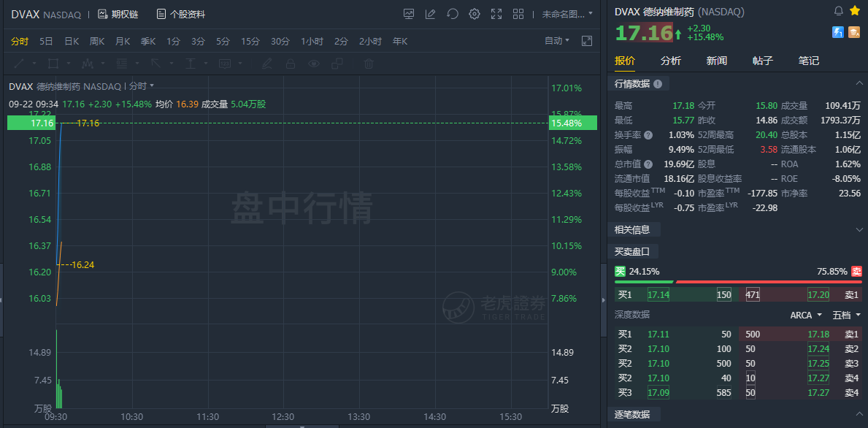Open the 期权链 options chain
The height and width of the screenshot is (428, 868).
(x=118, y=14)
